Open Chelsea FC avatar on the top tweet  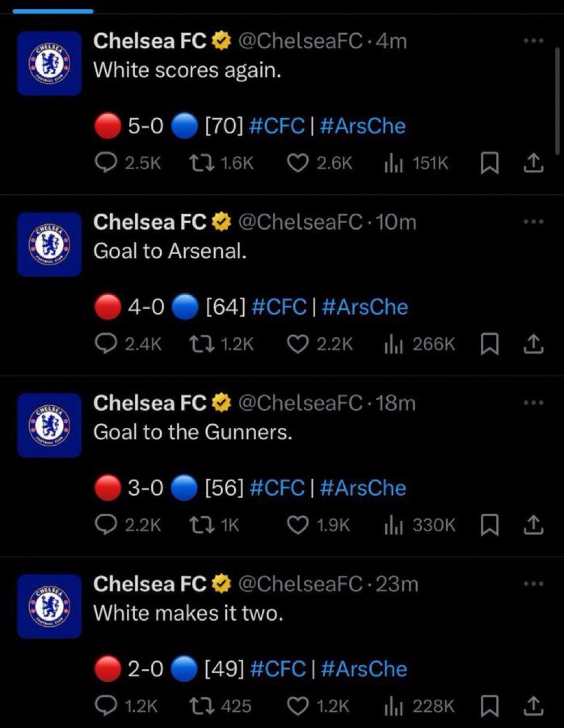[x=49, y=63]
